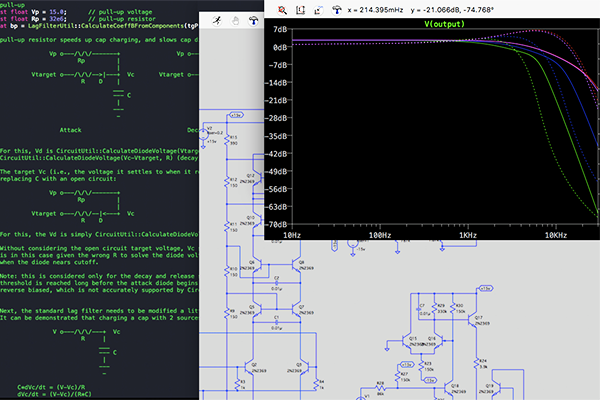Select transistor Q7 in the schematic
Viewport: 600px width, 400px height.
[x=296, y=309]
